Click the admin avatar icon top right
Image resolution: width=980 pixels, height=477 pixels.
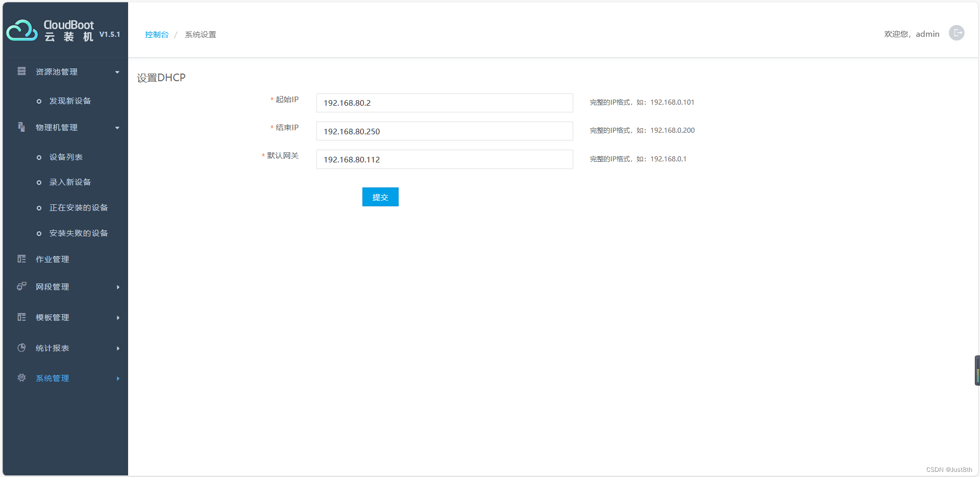[x=957, y=33]
